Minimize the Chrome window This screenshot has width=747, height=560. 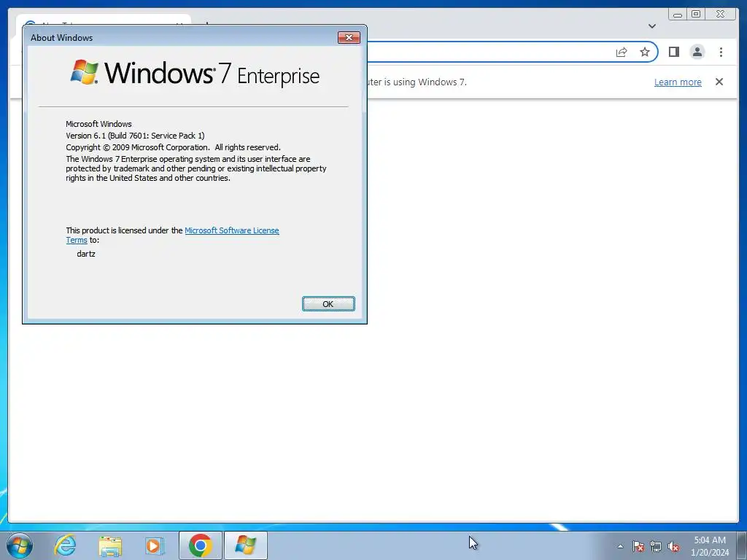(678, 15)
